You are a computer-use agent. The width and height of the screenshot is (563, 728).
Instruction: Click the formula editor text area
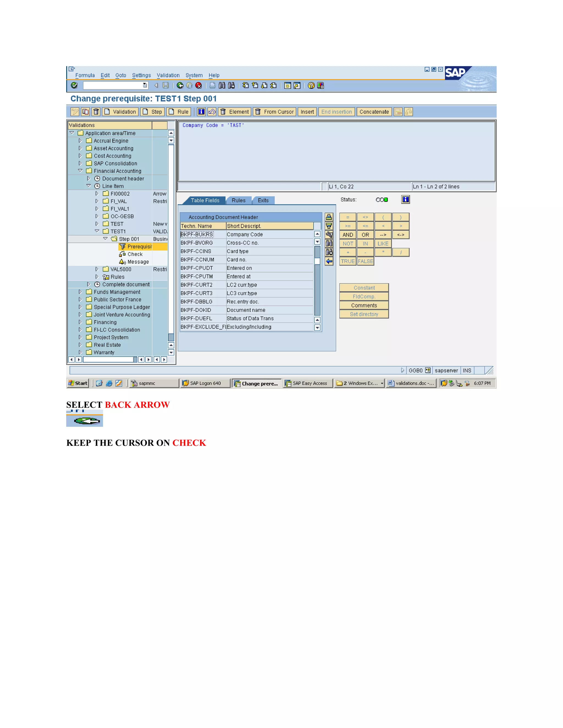(337, 151)
